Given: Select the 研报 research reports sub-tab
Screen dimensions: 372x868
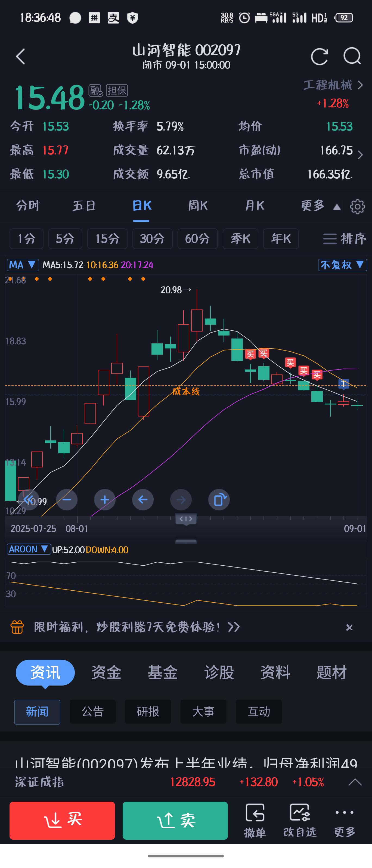Looking at the screenshot, I should tap(148, 712).
